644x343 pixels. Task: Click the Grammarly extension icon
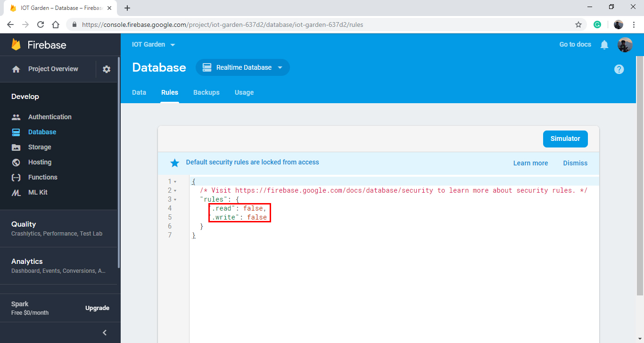click(597, 24)
